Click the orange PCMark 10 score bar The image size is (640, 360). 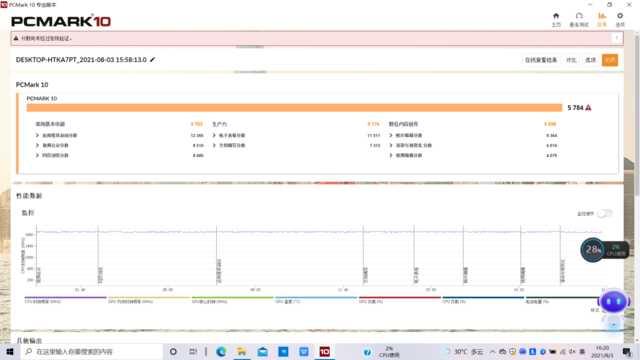[294, 108]
